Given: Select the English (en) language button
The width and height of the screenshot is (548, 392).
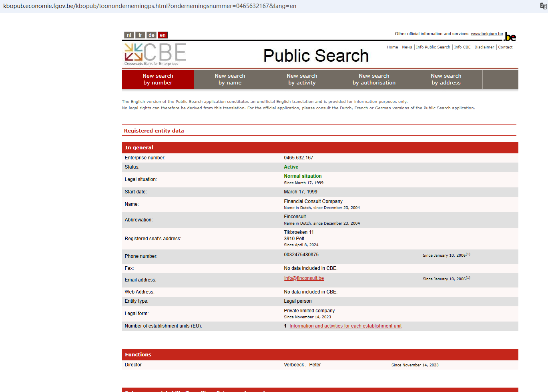Looking at the screenshot, I should [x=163, y=35].
